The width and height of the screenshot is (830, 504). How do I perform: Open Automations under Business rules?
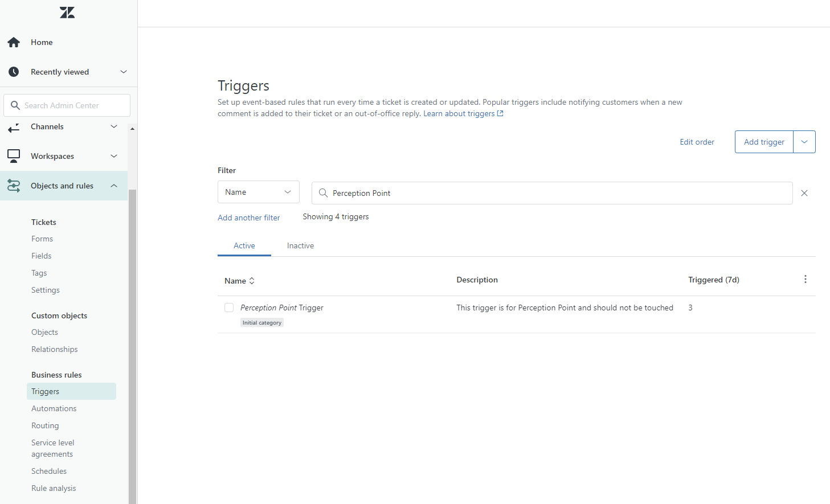pos(54,408)
